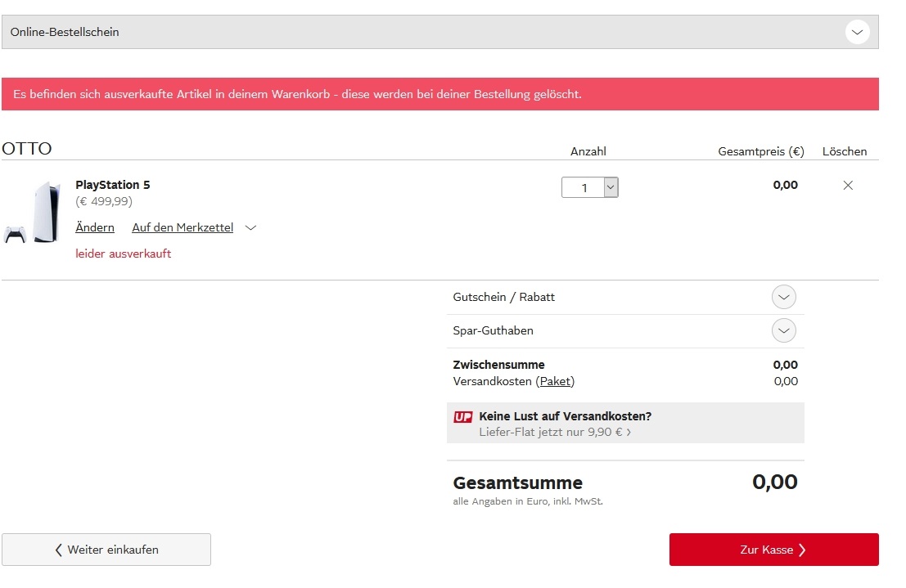This screenshot has width=906, height=588.
Task: Click the Ändern link
Action: pyautogui.click(x=95, y=227)
